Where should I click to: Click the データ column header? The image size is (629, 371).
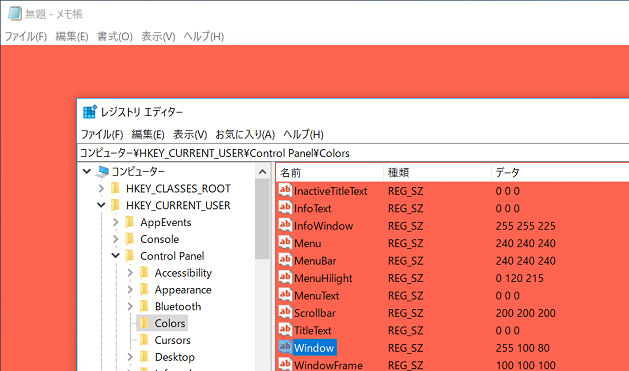coord(560,173)
